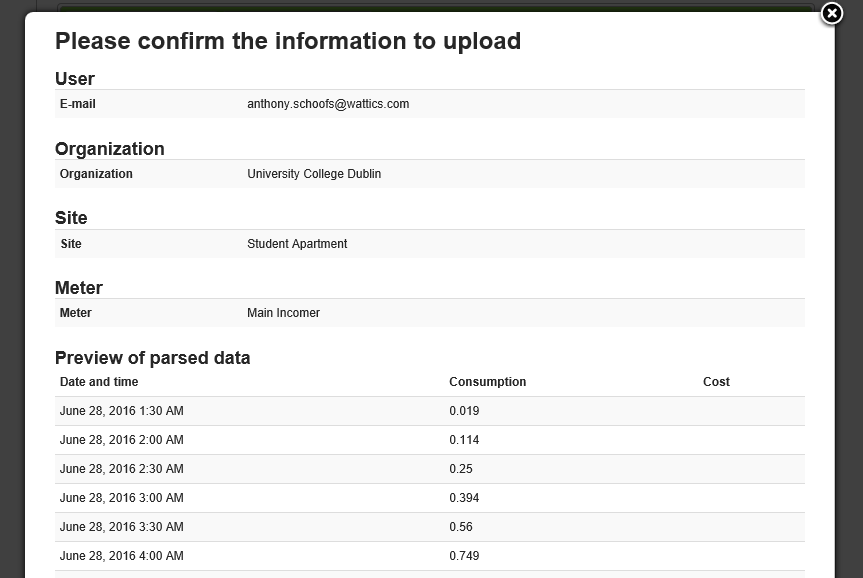This screenshot has width=863, height=578.
Task: Select the University College Dublin organization value
Action: pos(313,174)
